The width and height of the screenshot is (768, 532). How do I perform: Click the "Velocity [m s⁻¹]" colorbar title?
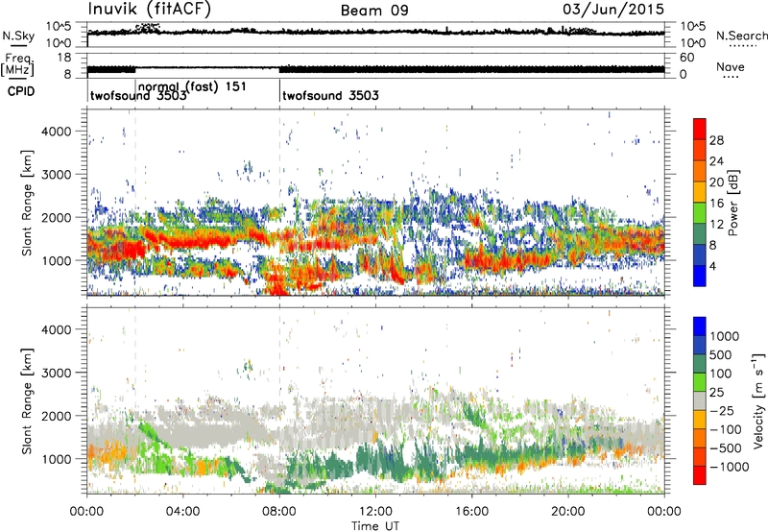[x=758, y=400]
